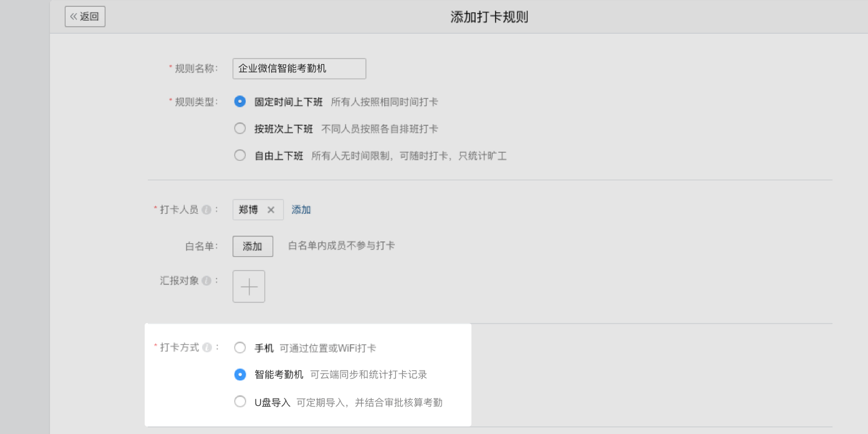The image size is (868, 434).
Task: Click info icon beside 打卡方式
Action: click(x=206, y=347)
